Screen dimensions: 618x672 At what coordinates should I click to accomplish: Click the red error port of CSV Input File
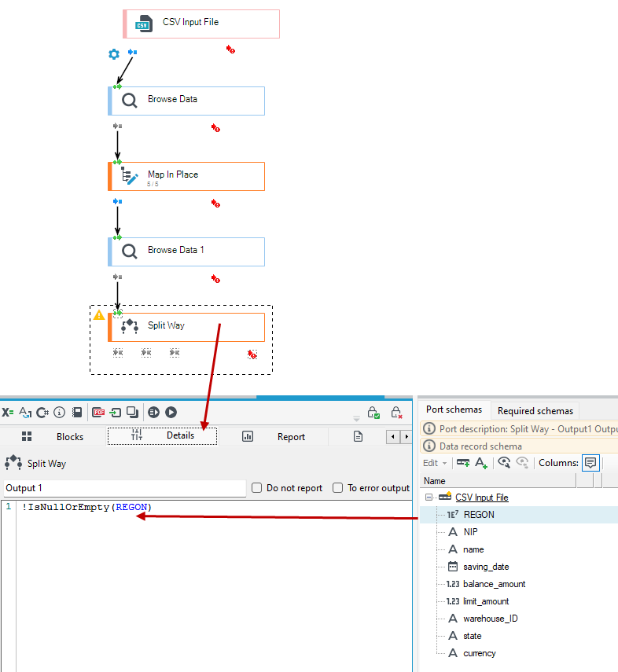(230, 50)
